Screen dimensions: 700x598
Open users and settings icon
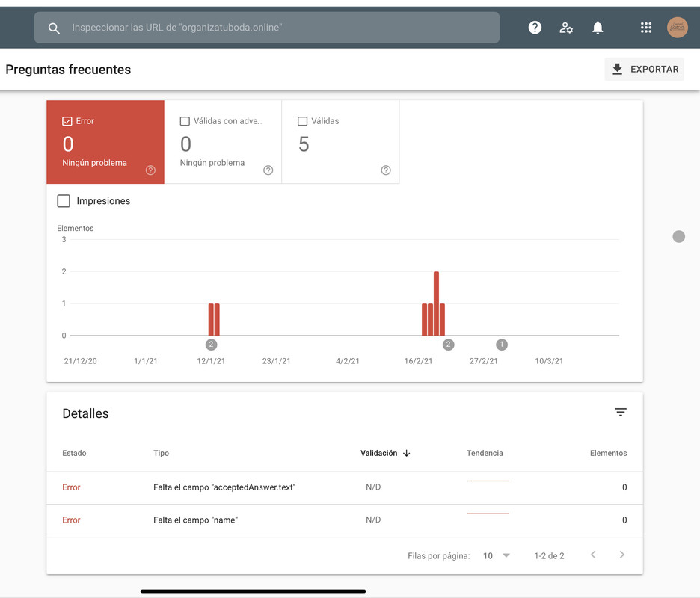pyautogui.click(x=566, y=28)
